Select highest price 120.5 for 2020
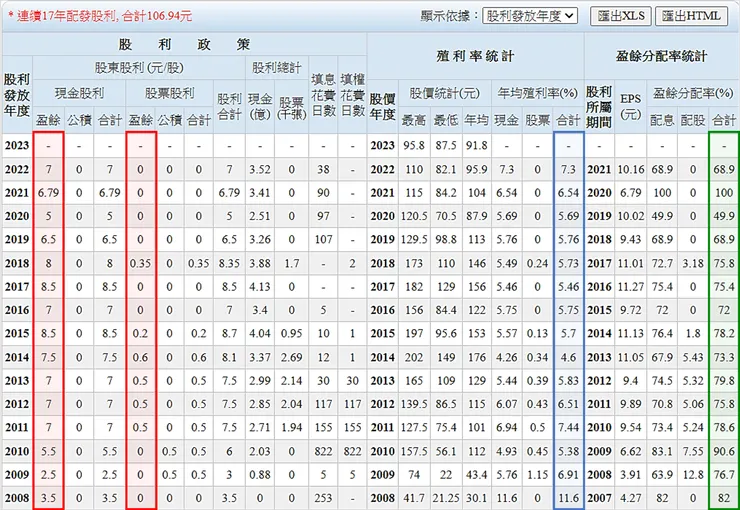The height and width of the screenshot is (510, 740). click(x=414, y=216)
